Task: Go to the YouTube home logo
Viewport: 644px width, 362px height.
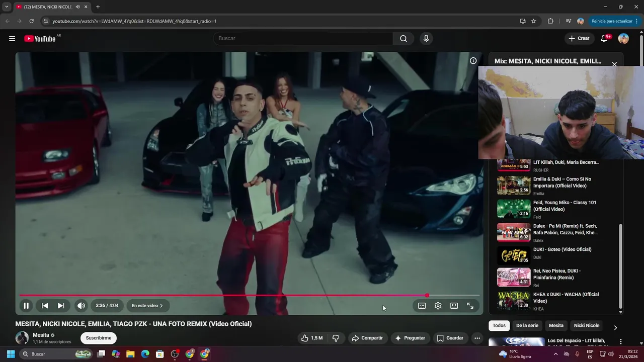Action: (40, 39)
